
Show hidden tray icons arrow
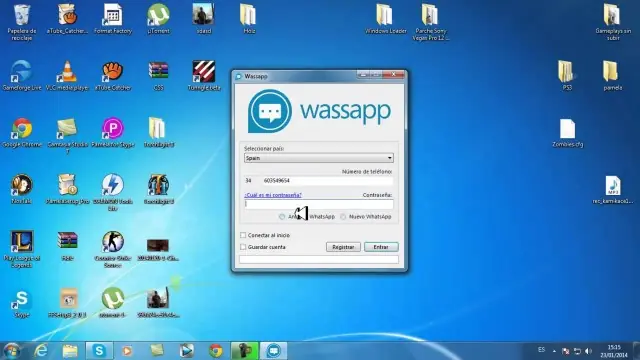(554, 351)
